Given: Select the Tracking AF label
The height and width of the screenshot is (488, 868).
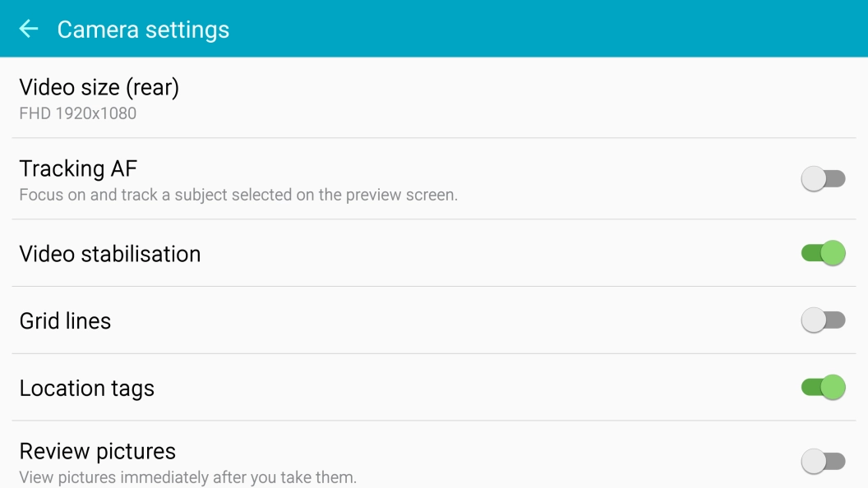Looking at the screenshot, I should click(78, 168).
